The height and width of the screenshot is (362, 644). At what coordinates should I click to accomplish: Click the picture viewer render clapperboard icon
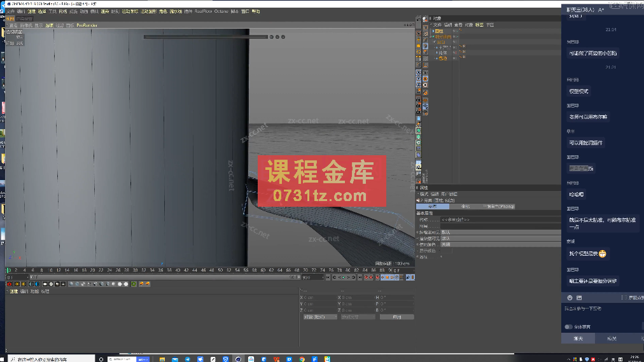point(419,105)
